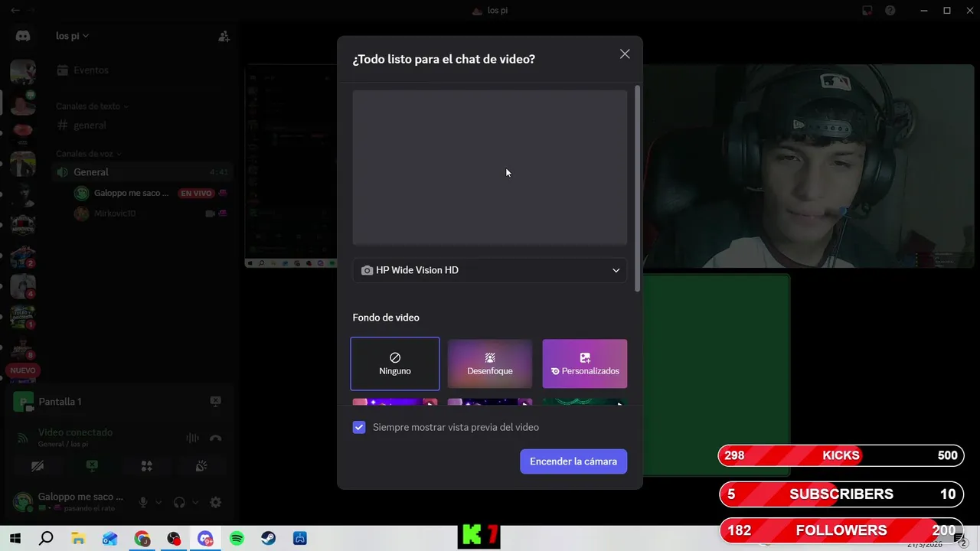Screen dimensions: 980x551
Task: Click the Video conectado connection status
Action: pyautogui.click(x=76, y=432)
